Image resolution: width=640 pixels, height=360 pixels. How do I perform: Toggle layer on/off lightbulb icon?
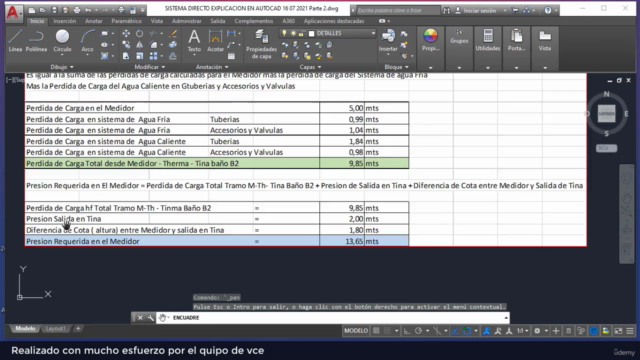(284, 33)
